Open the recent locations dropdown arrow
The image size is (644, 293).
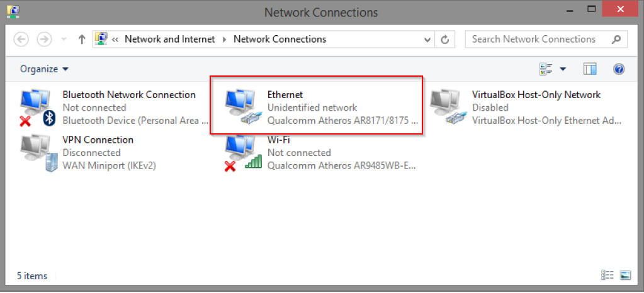(x=64, y=39)
